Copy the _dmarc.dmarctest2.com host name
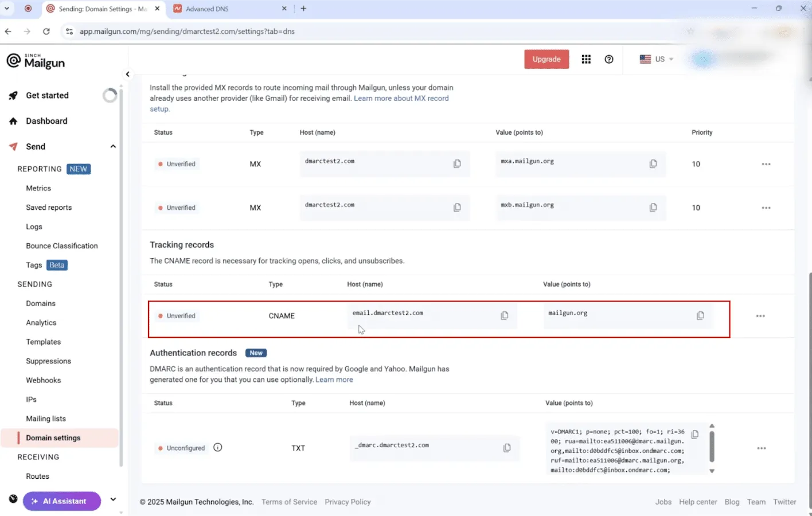Screen dimensions: 812x516 pyautogui.click(x=507, y=448)
